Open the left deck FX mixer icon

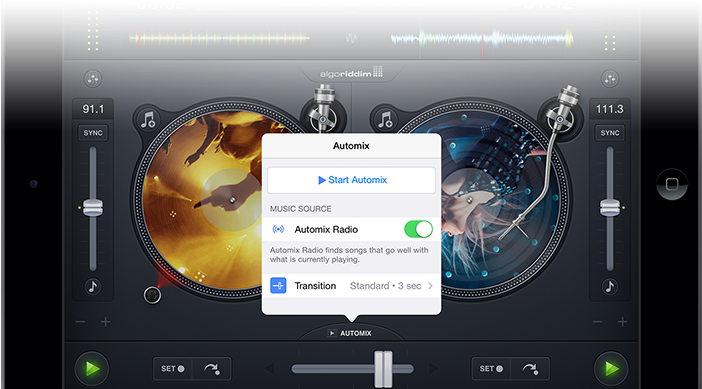click(x=93, y=79)
